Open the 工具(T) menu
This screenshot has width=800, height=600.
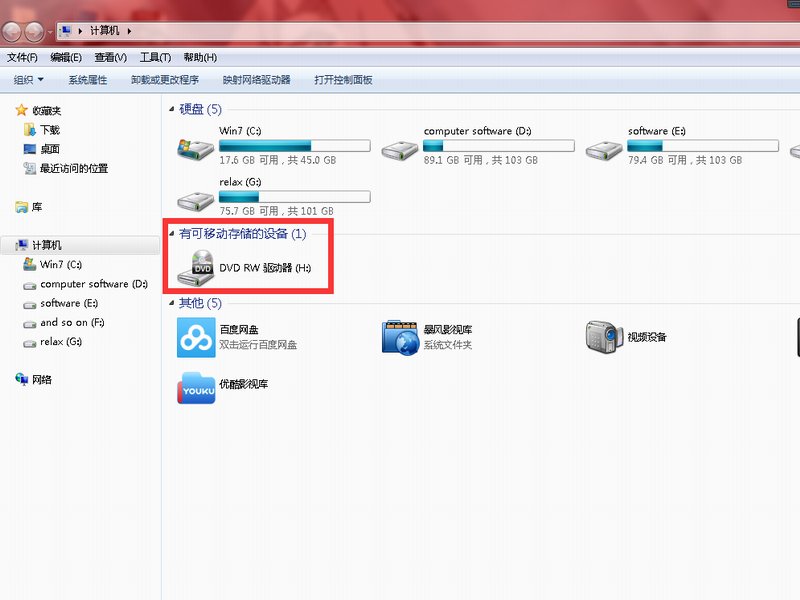tap(155, 57)
